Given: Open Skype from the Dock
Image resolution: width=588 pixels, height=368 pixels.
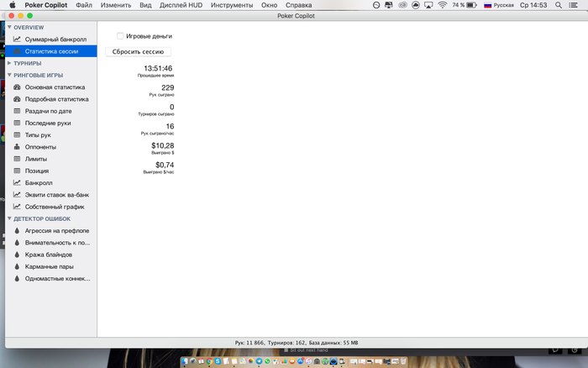Looking at the screenshot, I should (x=218, y=361).
